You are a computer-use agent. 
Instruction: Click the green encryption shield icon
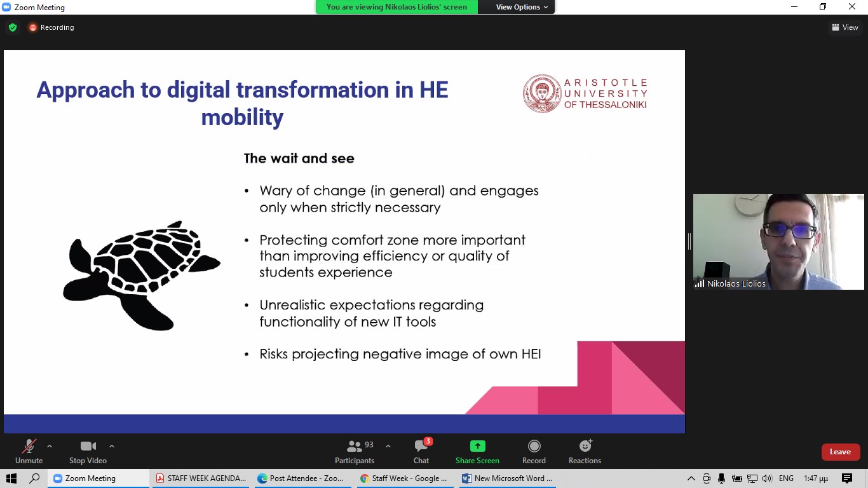(x=13, y=27)
